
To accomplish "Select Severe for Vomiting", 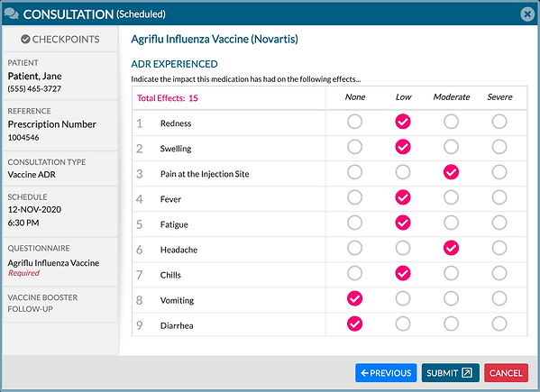I will pyautogui.click(x=499, y=298).
